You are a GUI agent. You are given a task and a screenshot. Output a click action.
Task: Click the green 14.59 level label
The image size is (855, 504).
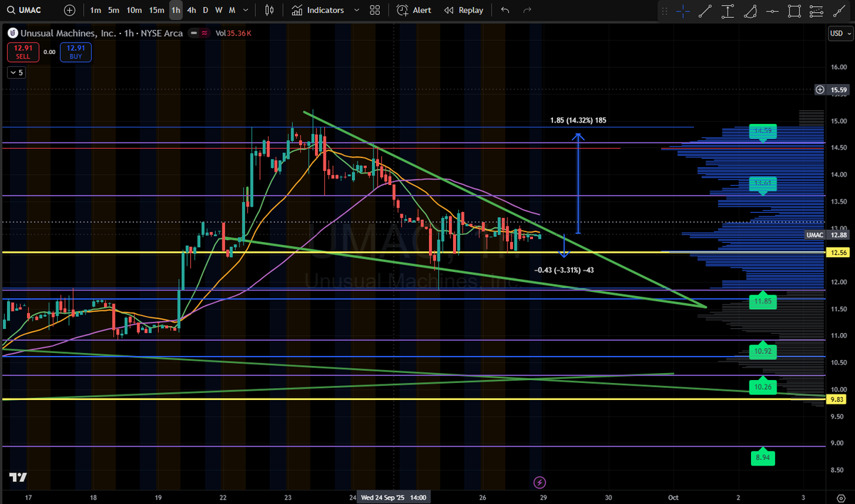[x=762, y=131]
